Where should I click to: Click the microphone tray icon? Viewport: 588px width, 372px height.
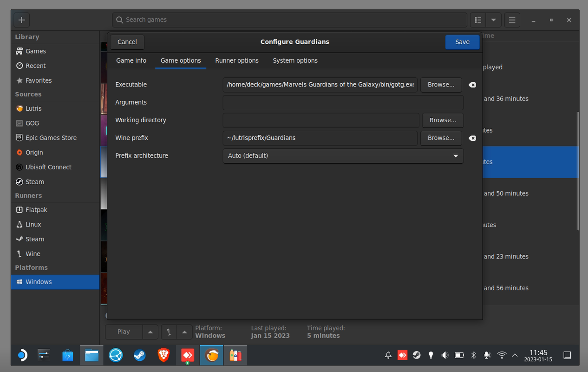487,355
